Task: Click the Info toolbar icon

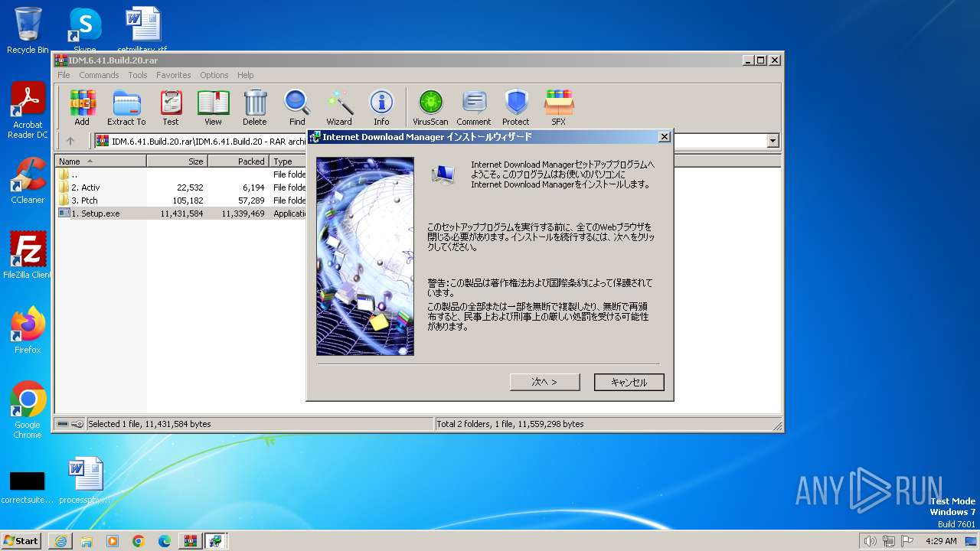Action: click(x=381, y=108)
